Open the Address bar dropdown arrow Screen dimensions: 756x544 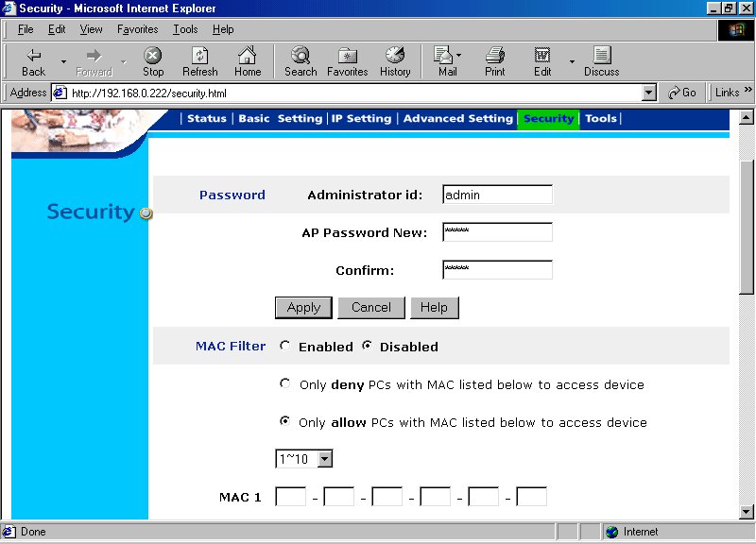648,93
